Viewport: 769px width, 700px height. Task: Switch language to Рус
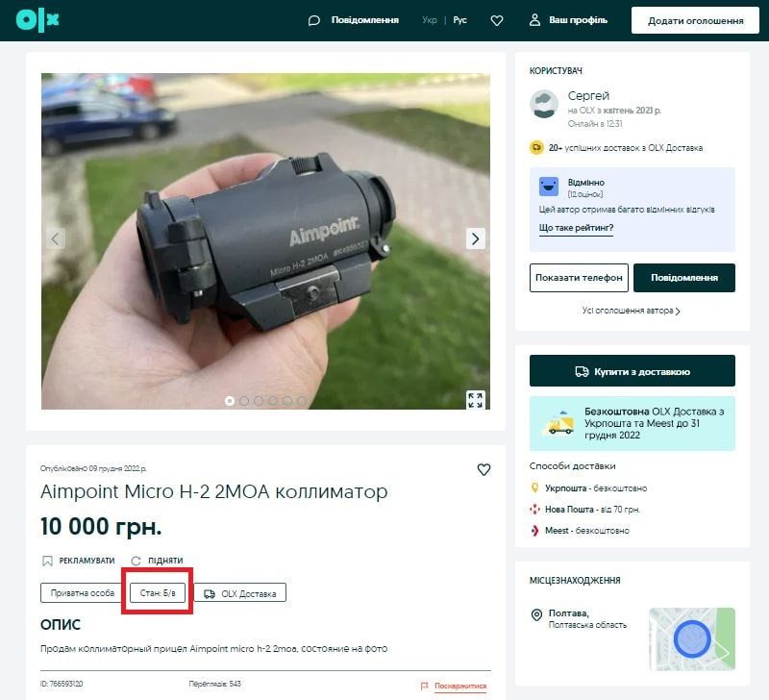[459, 20]
